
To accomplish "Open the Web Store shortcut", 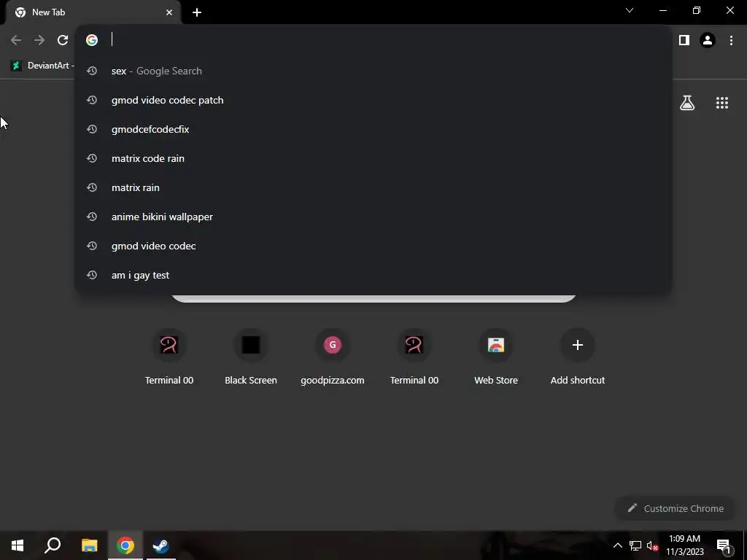I will [496, 357].
